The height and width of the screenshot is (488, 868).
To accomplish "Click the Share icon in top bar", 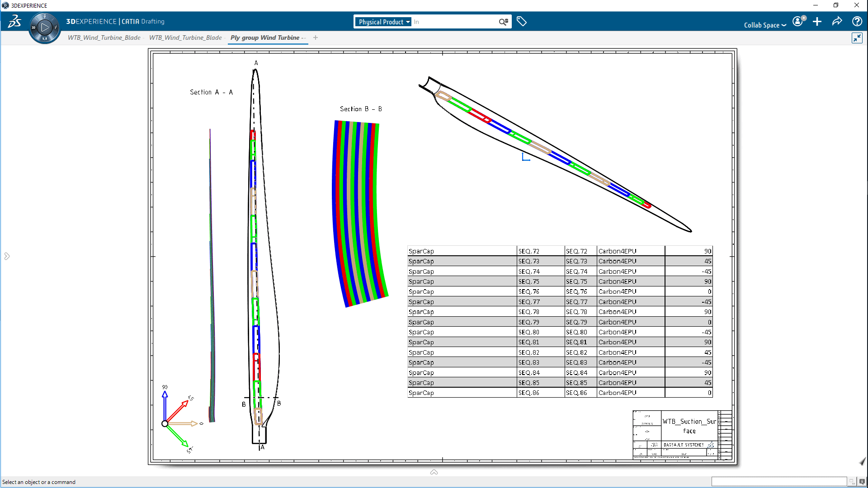I will tap(838, 22).
